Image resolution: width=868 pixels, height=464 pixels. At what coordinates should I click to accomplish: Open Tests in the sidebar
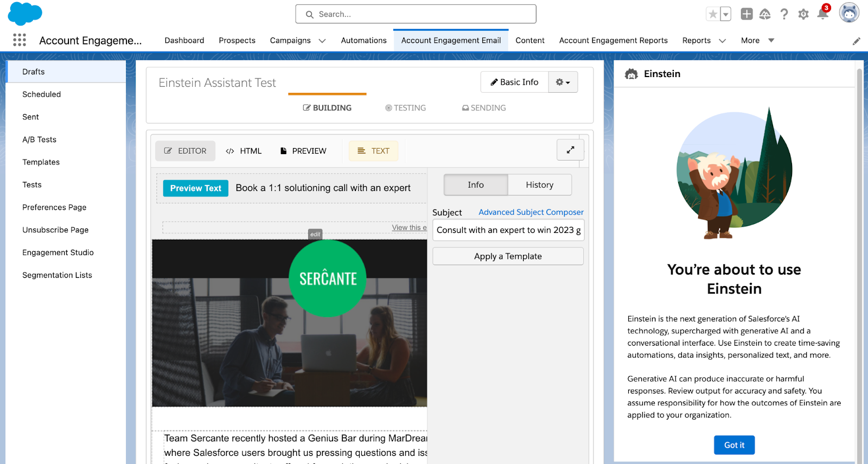66,185
